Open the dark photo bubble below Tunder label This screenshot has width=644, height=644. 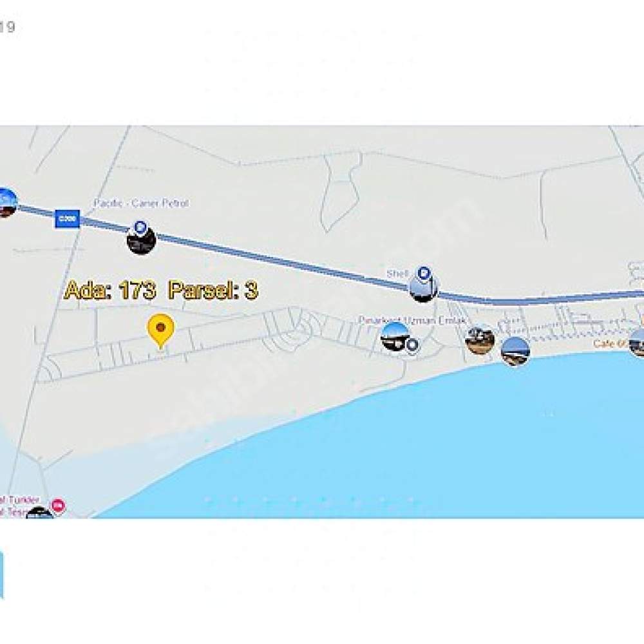(40, 513)
